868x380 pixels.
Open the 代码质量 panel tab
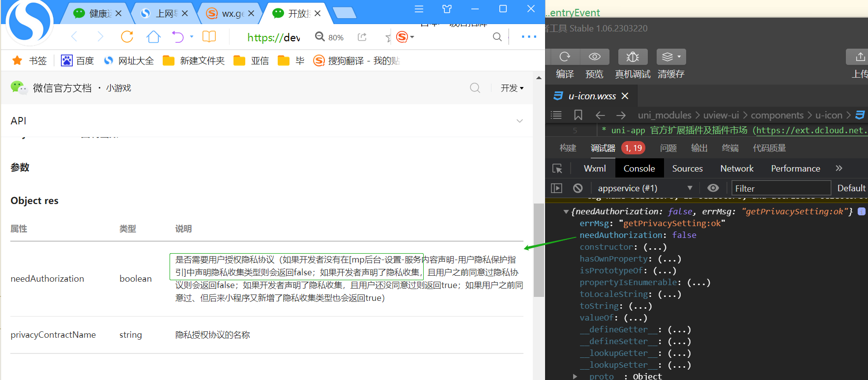coord(770,148)
